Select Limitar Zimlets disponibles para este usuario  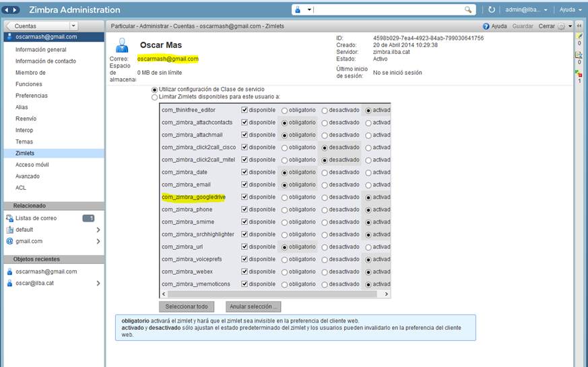tap(154, 98)
